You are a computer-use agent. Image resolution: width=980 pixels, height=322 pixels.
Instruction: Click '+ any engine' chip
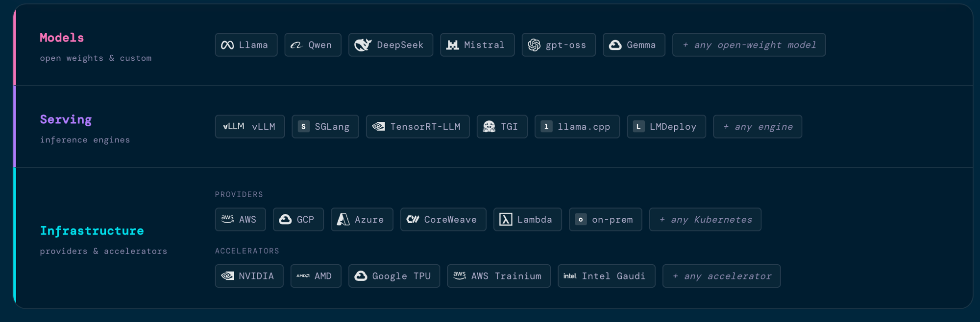[x=758, y=127]
